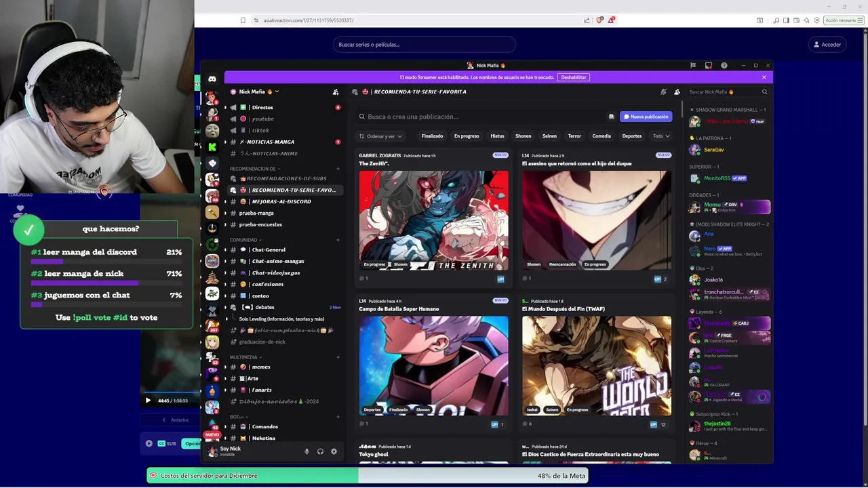
Task: Filter posts by Comedia tag
Action: pos(601,136)
